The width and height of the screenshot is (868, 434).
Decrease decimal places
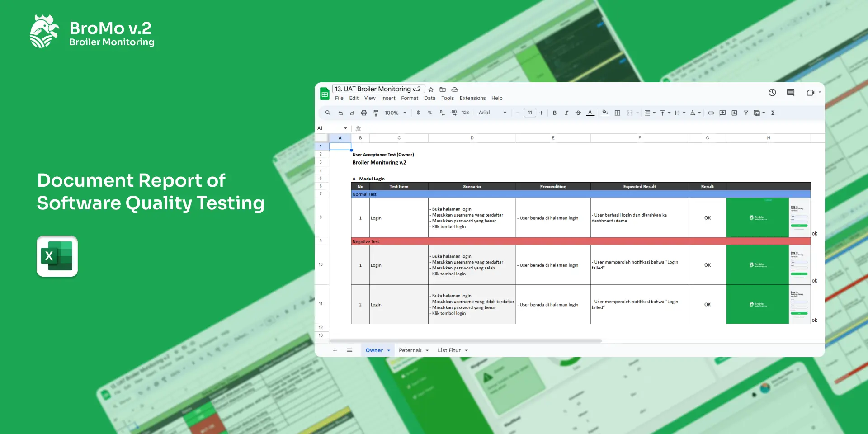tap(442, 113)
